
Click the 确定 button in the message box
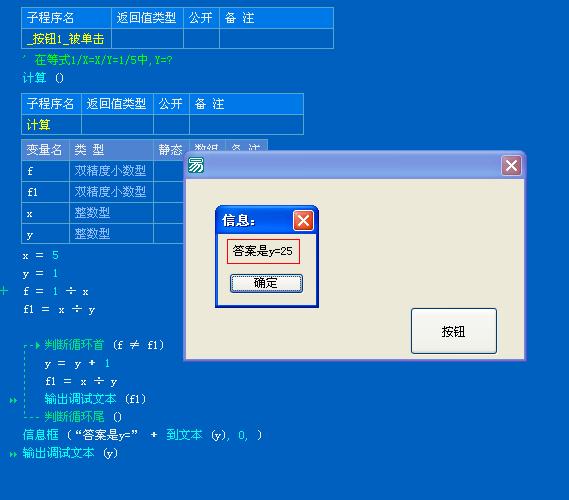click(x=266, y=283)
